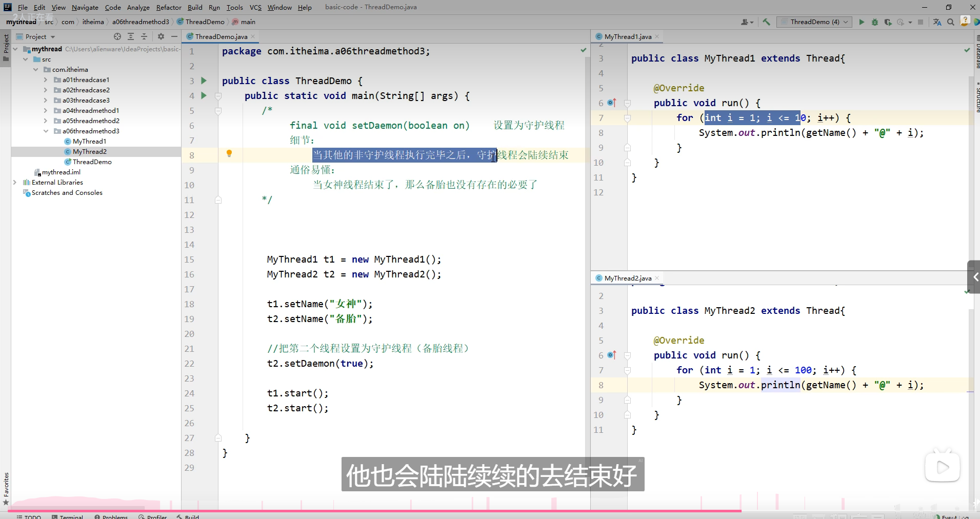This screenshot has width=980, height=519.
Task: Open the Profiler tool window
Action: click(153, 516)
